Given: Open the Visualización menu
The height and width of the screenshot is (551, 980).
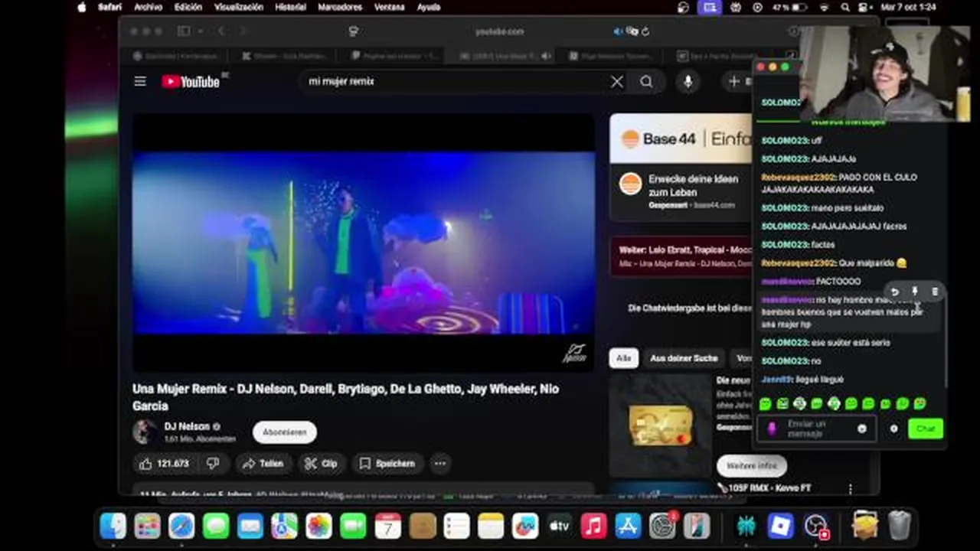Looking at the screenshot, I should [x=238, y=7].
